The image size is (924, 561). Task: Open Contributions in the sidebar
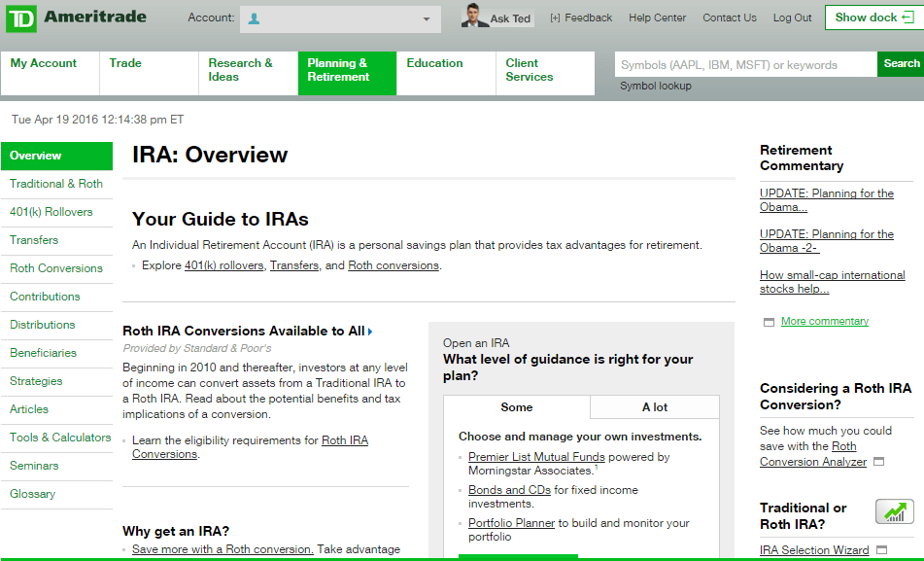tap(56, 297)
